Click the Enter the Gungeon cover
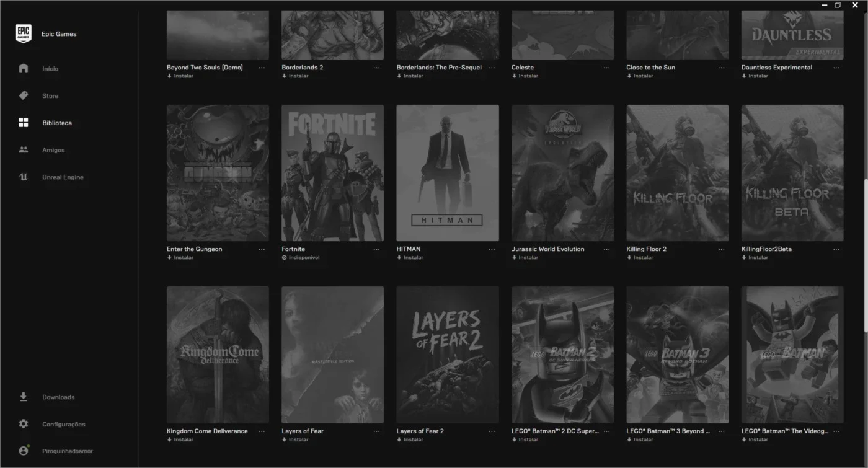 pyautogui.click(x=218, y=173)
